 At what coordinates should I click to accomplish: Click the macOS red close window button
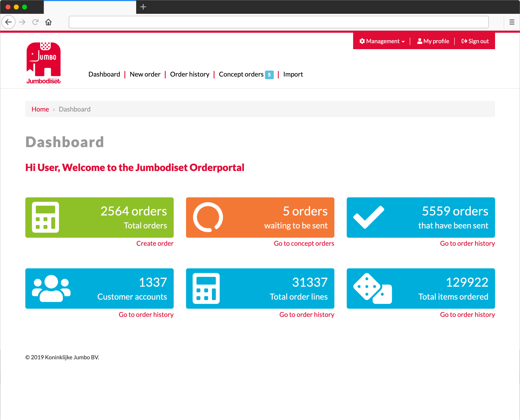[8, 7]
